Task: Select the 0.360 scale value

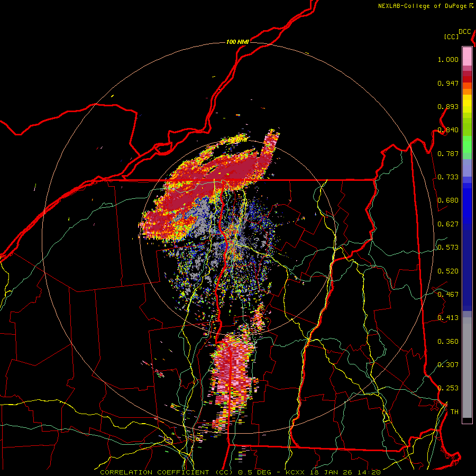Action: tap(448, 342)
